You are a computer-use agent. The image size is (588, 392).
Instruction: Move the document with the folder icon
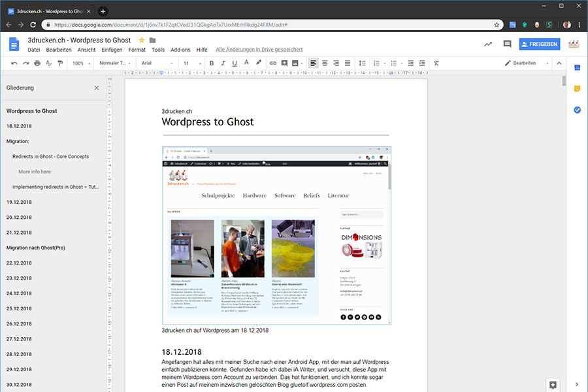point(153,40)
